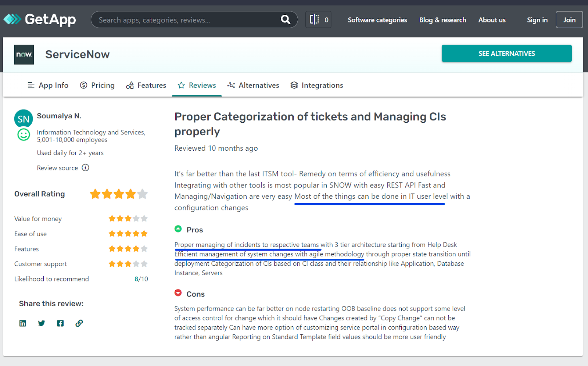
Task: Click the ServiceNow logo thumbnail
Action: (x=24, y=55)
